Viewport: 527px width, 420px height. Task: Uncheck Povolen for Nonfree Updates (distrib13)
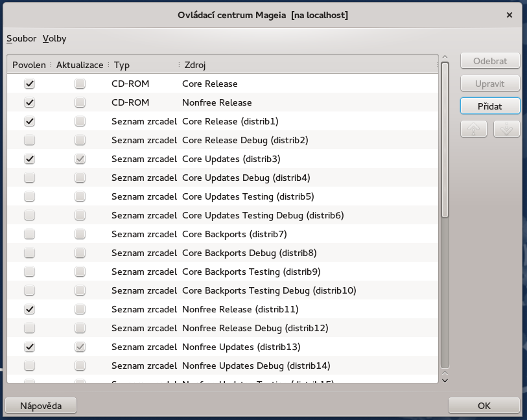pyautogui.click(x=30, y=347)
